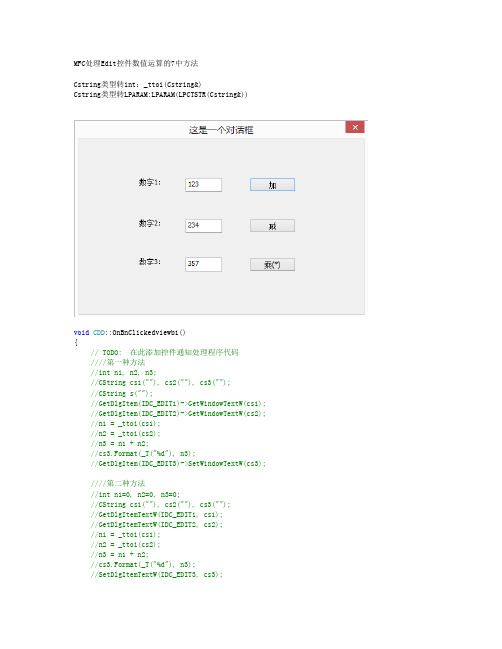Image resolution: width=502 pixels, height=649 pixels.
Task: Click the 数字2: label
Action: click(149, 223)
